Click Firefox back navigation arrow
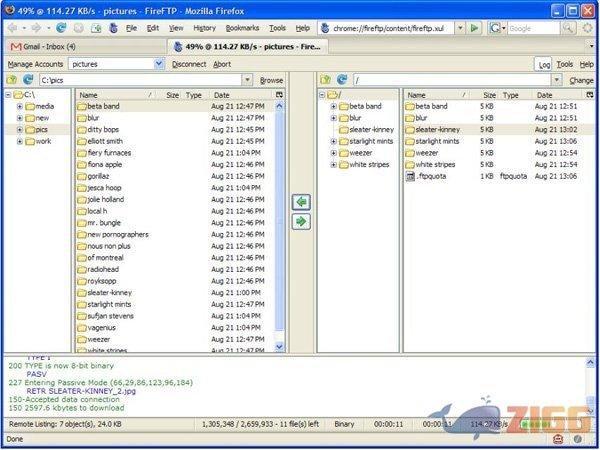 (x=13, y=28)
